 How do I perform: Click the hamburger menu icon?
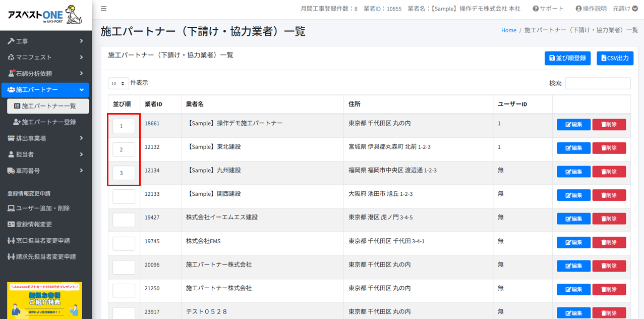(103, 9)
